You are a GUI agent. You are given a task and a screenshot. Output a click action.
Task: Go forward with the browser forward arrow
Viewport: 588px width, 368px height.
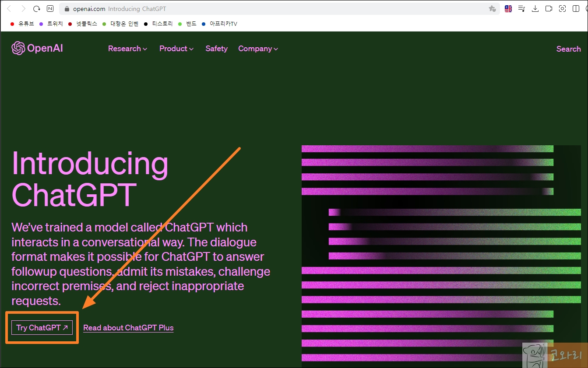pyautogui.click(x=23, y=9)
